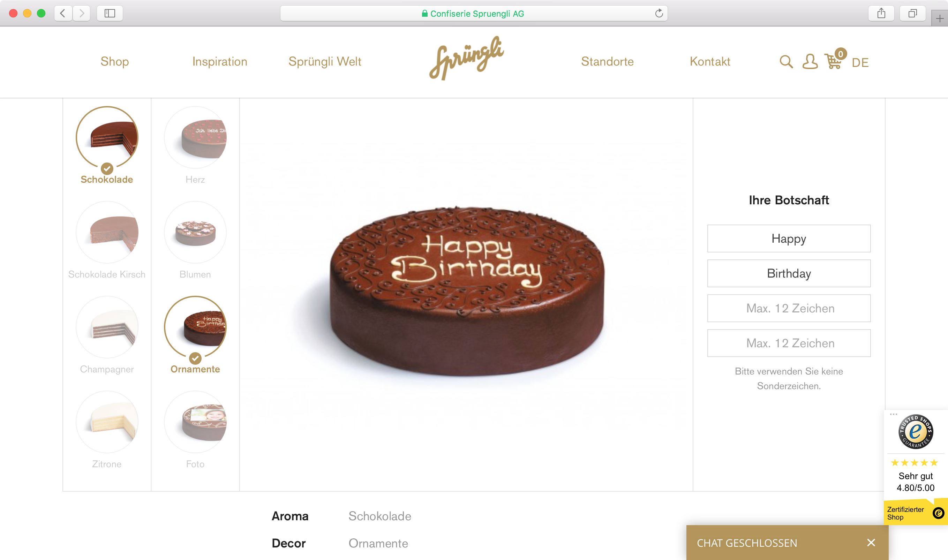Click the Safari share icon
The image size is (948, 560).
point(881,13)
